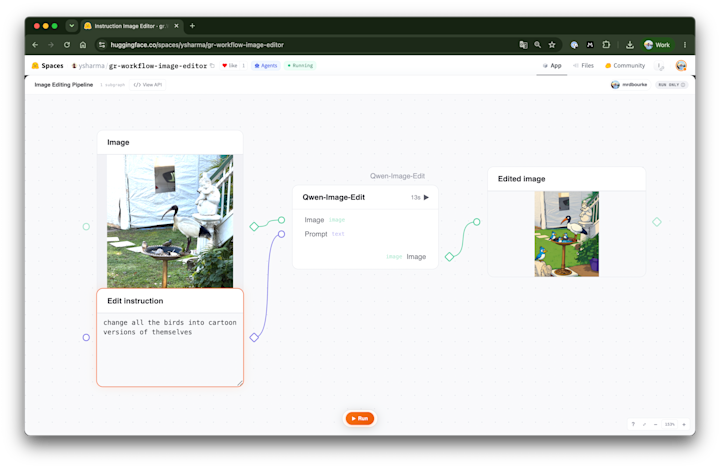Open the browser extensions puzzle icon
Viewport: 720px width, 468px height.
coord(606,45)
